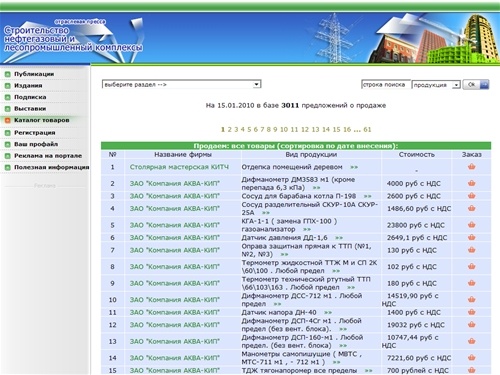
Task: Open the продукция search type dropdown
Action: tap(436, 85)
